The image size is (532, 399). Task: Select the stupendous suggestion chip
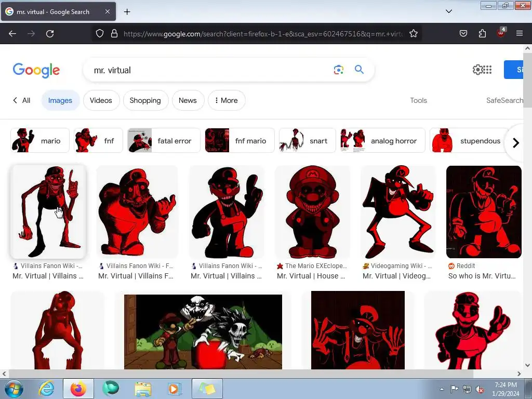[469, 140]
